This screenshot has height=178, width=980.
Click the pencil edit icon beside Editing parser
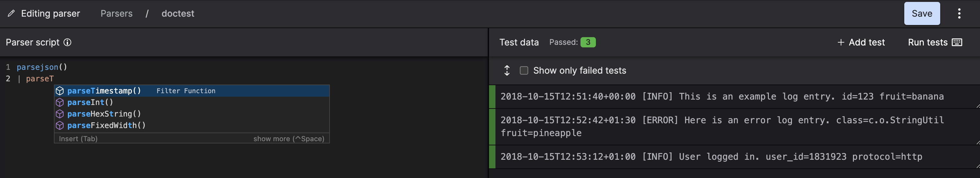12,14
